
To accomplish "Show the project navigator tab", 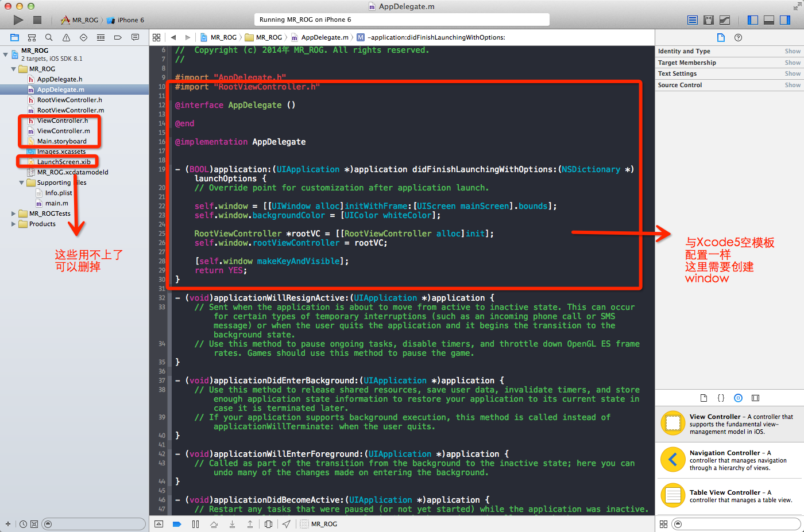I will coord(14,37).
